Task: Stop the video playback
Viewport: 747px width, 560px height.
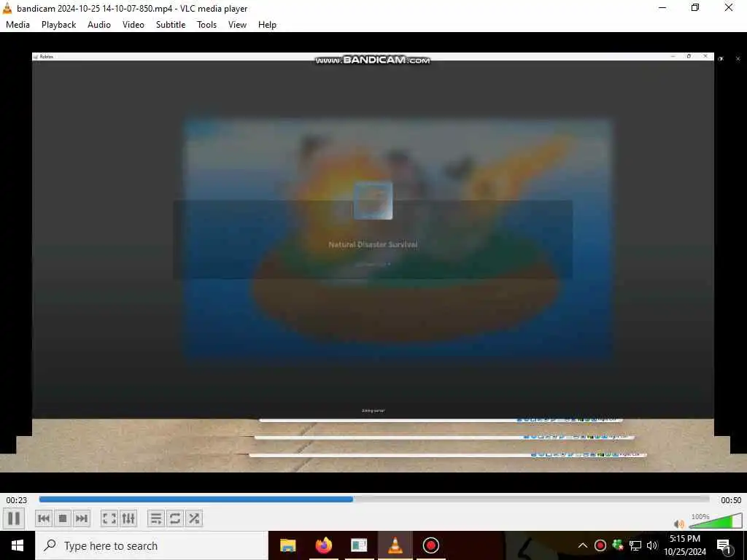Action: pos(63,518)
